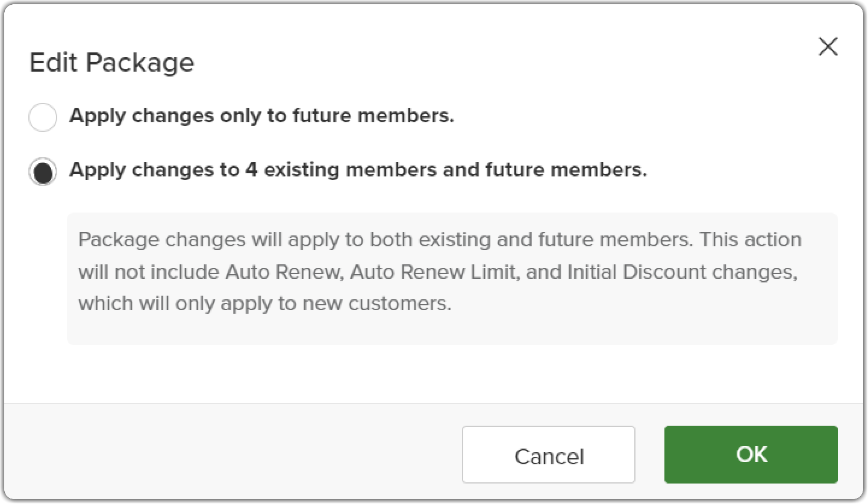The width and height of the screenshot is (868, 504).
Task: Abort package editing via Cancel
Action: (549, 455)
